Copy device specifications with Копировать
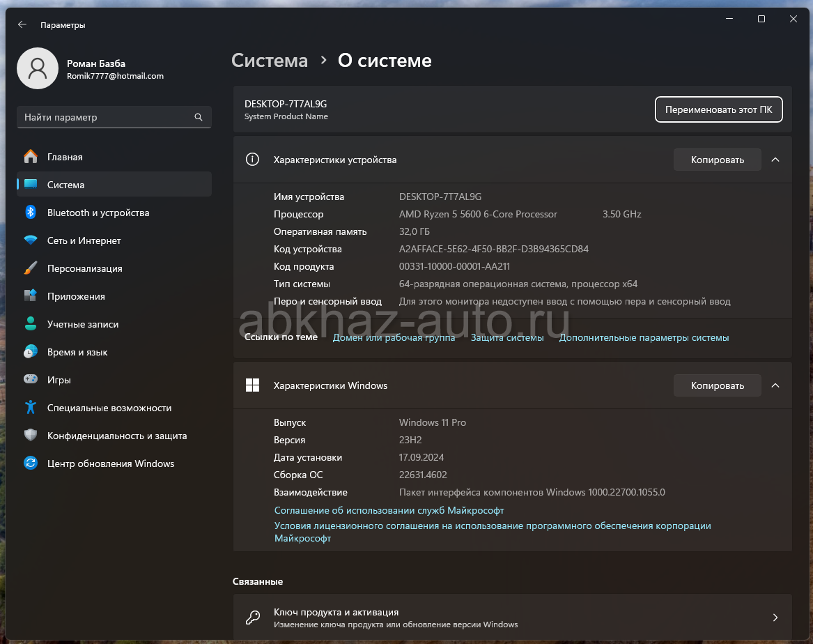The width and height of the screenshot is (813, 644). coord(717,160)
